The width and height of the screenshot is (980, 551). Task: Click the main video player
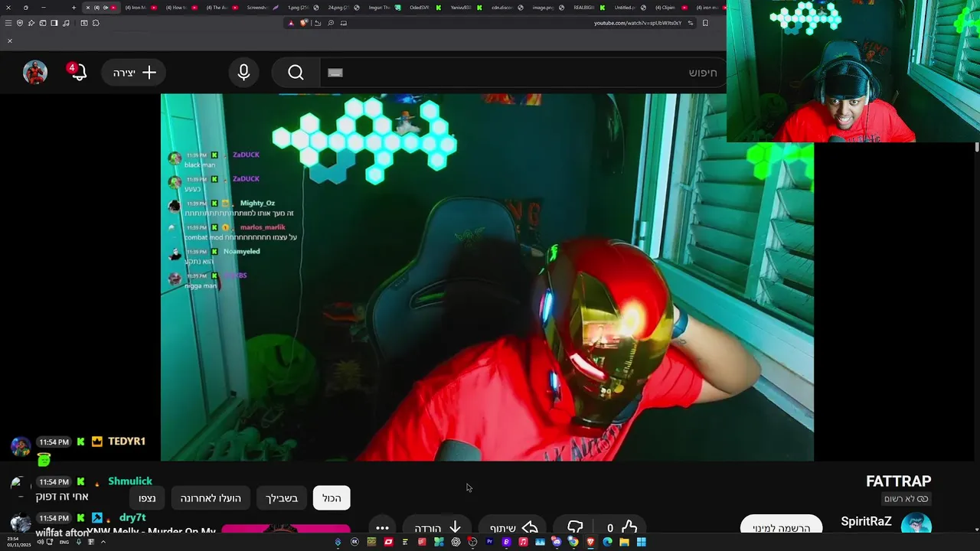[487, 277]
